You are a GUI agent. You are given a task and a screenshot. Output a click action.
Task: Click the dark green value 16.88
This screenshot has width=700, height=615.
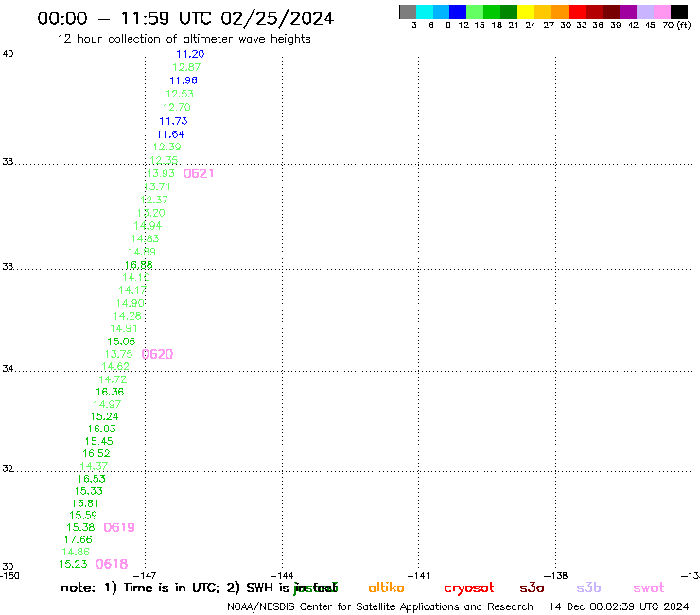pos(138,265)
